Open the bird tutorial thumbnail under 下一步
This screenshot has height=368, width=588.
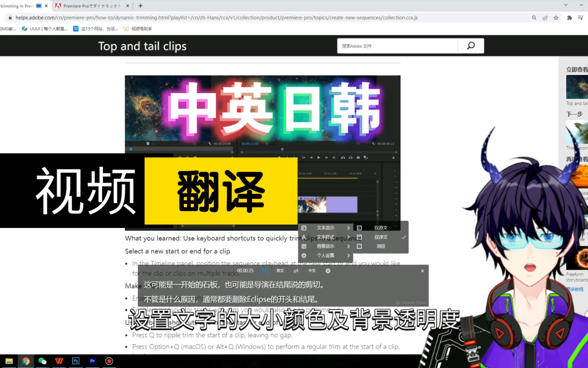pyautogui.click(x=577, y=132)
